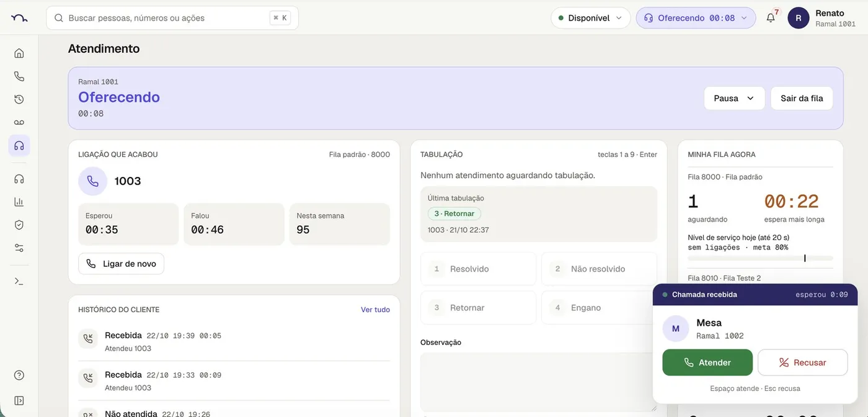This screenshot has width=868, height=417.
Task: Select tabulation option 3 Retornar
Action: [x=478, y=308]
